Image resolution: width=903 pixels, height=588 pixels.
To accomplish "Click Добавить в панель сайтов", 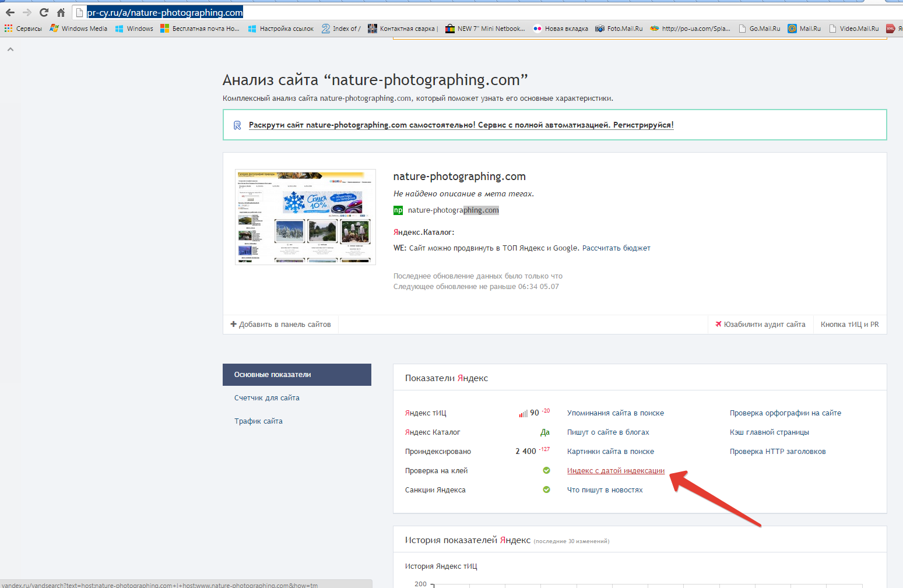I will 280,325.
